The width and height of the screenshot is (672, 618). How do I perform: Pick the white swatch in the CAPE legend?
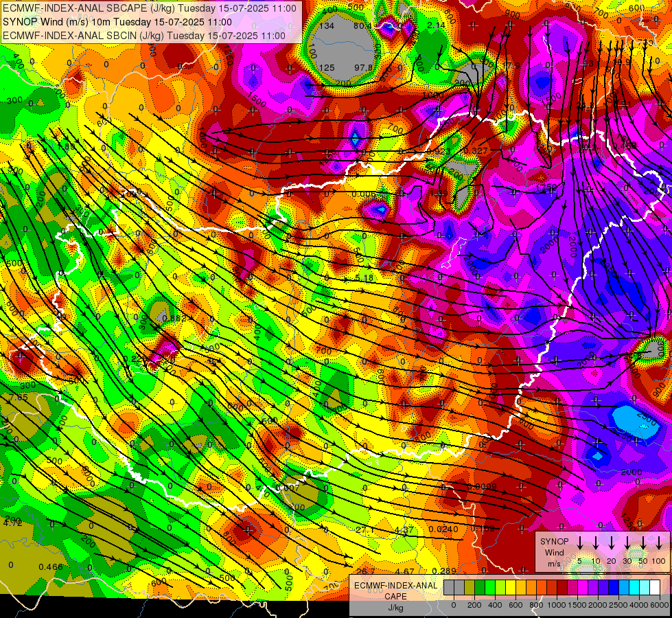pyautogui.click(x=655, y=587)
